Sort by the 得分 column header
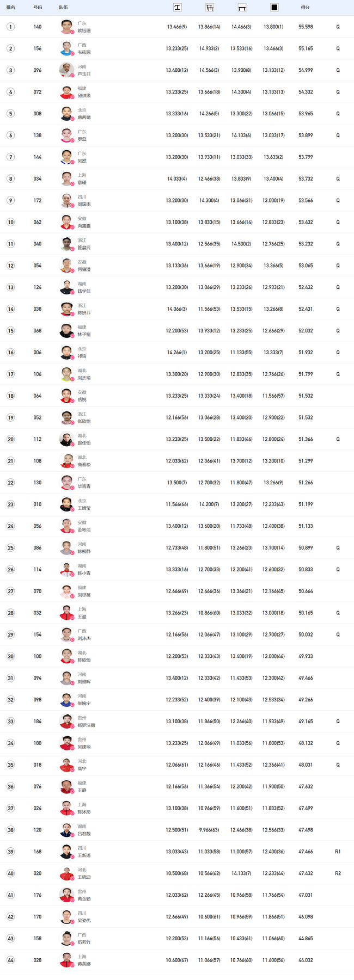Screen dimensions: 354x980 (305, 8)
